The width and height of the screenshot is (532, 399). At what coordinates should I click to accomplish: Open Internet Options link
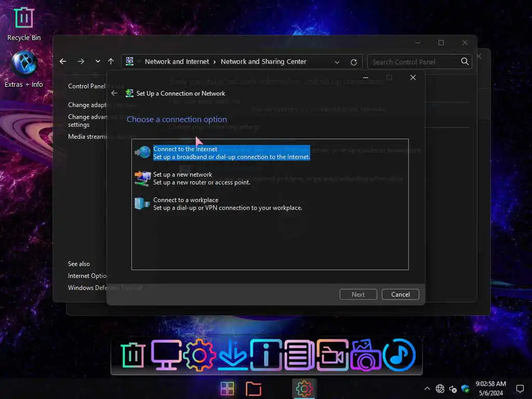coord(87,276)
